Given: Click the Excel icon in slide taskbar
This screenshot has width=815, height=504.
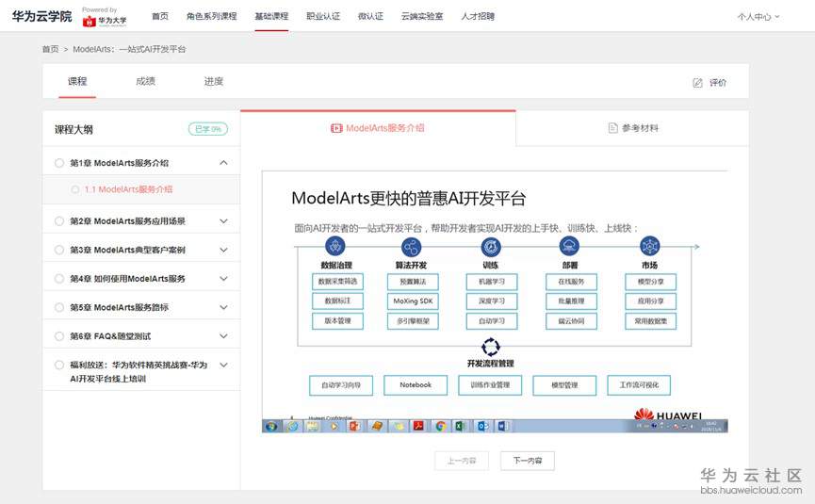Looking at the screenshot, I should (460, 427).
